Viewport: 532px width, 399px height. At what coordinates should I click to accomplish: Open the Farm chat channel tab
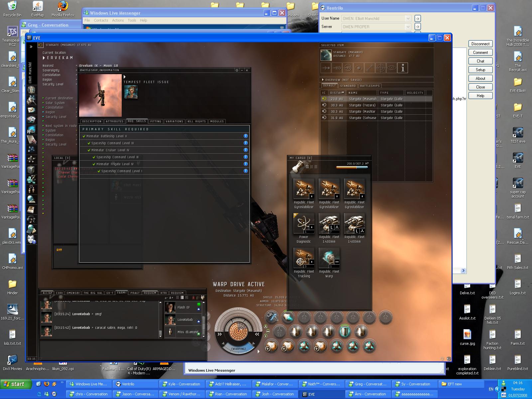click(x=122, y=293)
